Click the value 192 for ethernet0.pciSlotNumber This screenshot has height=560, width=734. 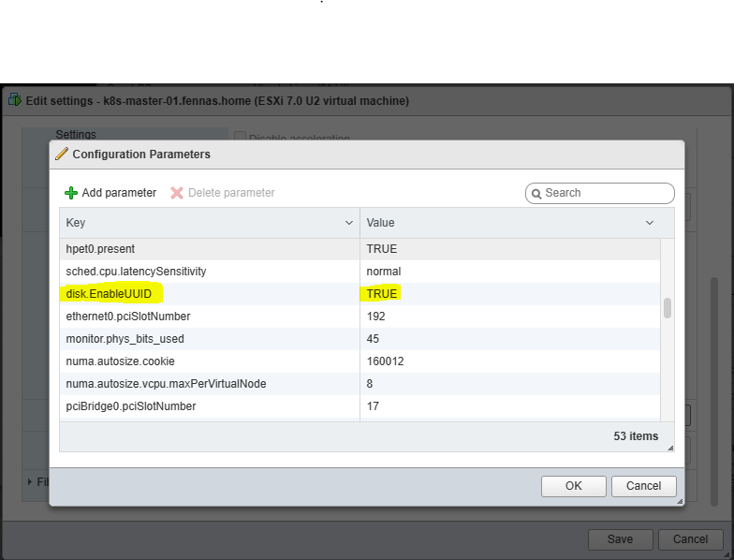[375, 317]
